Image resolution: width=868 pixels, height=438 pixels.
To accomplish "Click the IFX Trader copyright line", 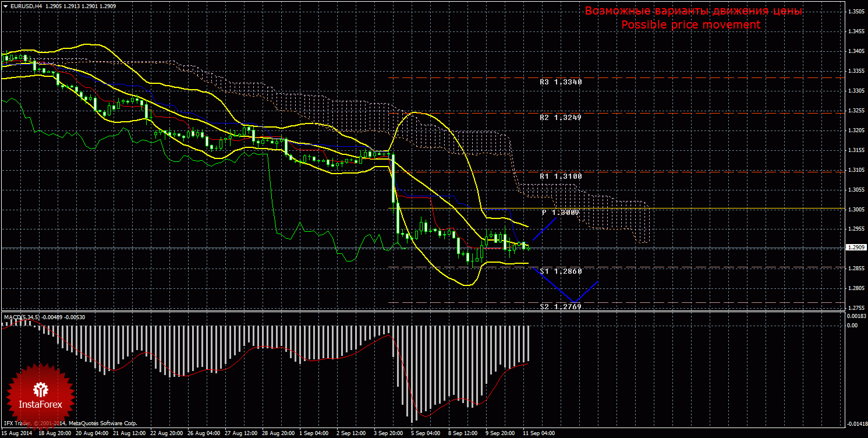I will pyautogui.click(x=70, y=423).
